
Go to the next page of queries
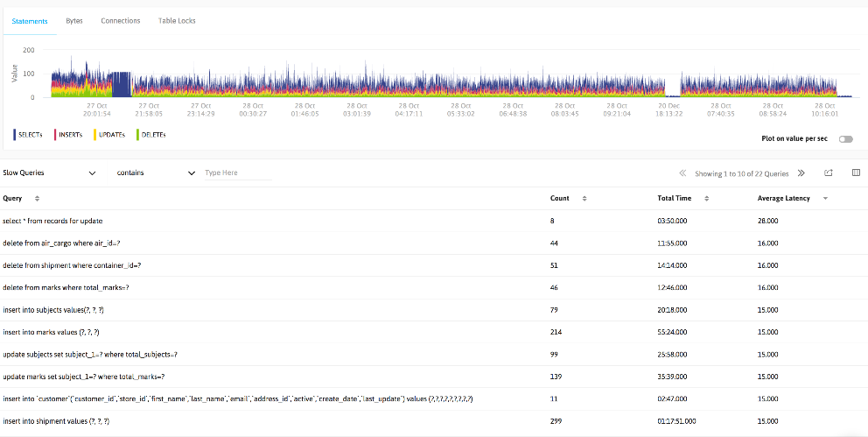801,173
